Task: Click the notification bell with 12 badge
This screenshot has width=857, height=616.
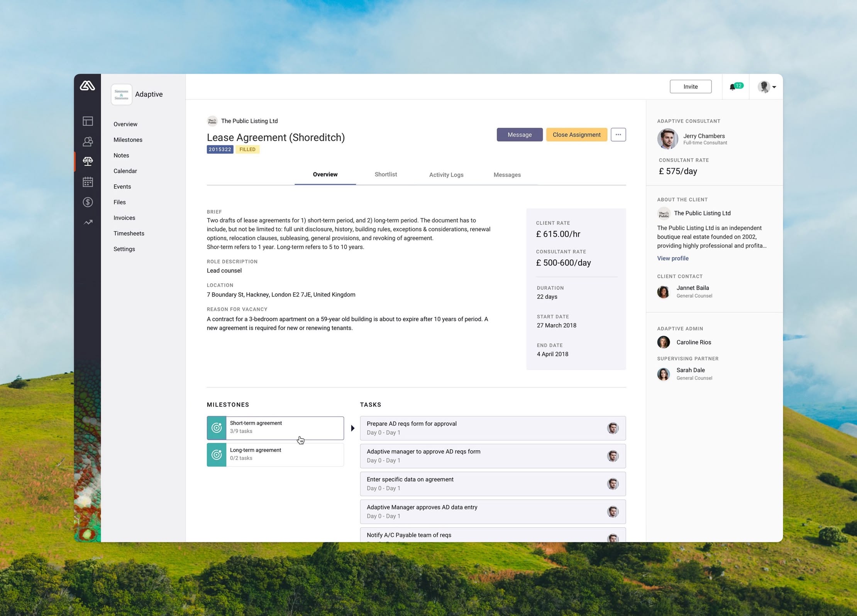Action: pyautogui.click(x=736, y=86)
